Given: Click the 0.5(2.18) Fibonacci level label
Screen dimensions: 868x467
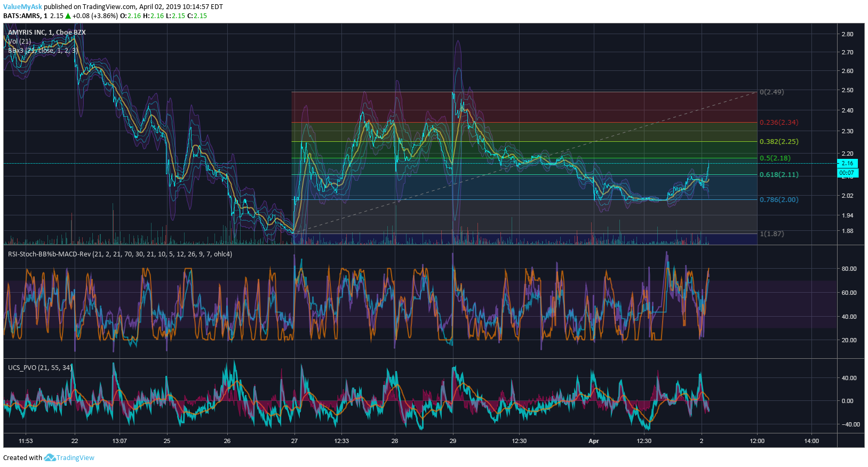Looking at the screenshot, I should [x=775, y=158].
